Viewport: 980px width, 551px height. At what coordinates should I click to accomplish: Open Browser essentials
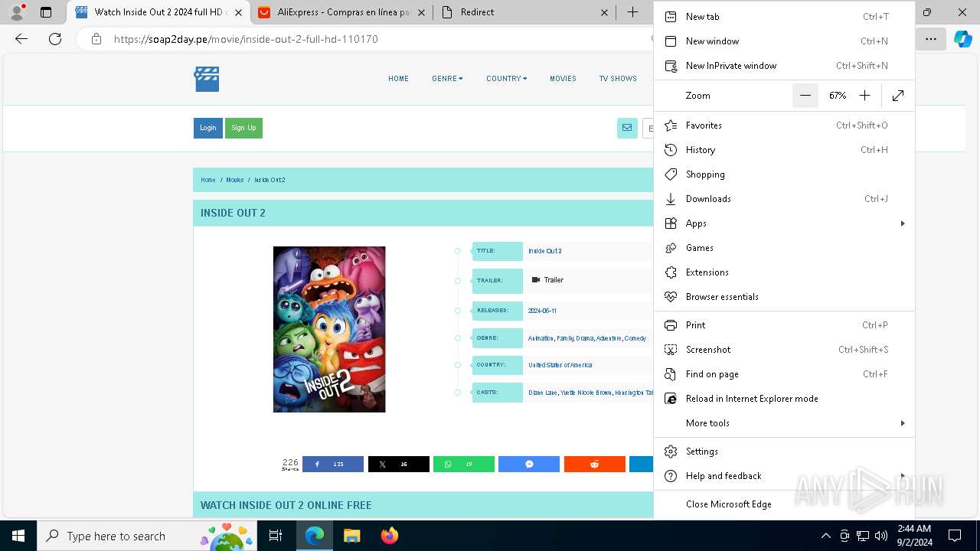click(x=784, y=297)
